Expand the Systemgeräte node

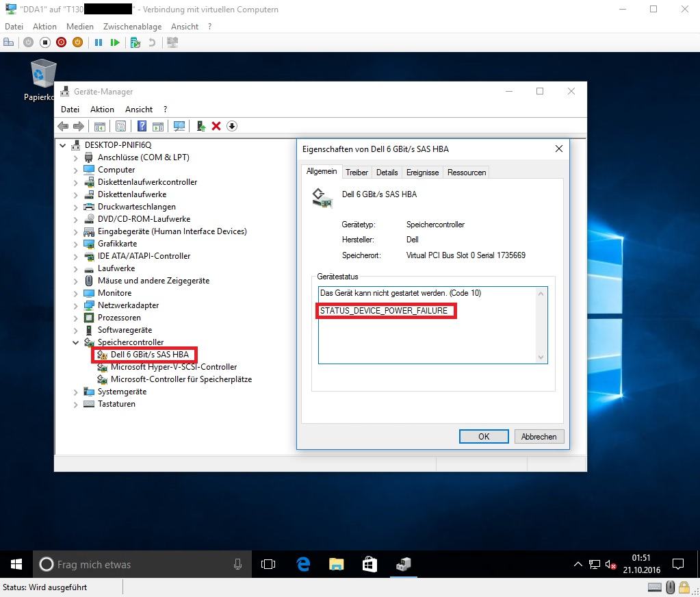(75, 392)
